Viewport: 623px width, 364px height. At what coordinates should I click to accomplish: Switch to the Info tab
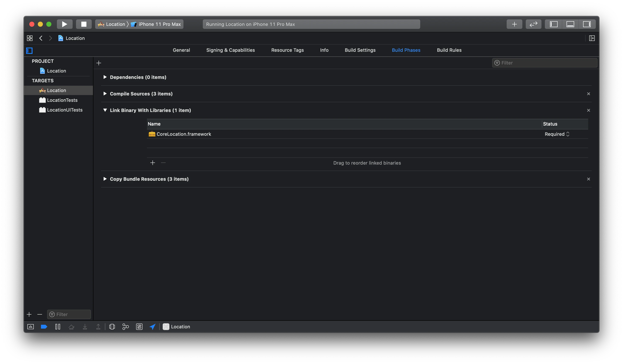[324, 50]
